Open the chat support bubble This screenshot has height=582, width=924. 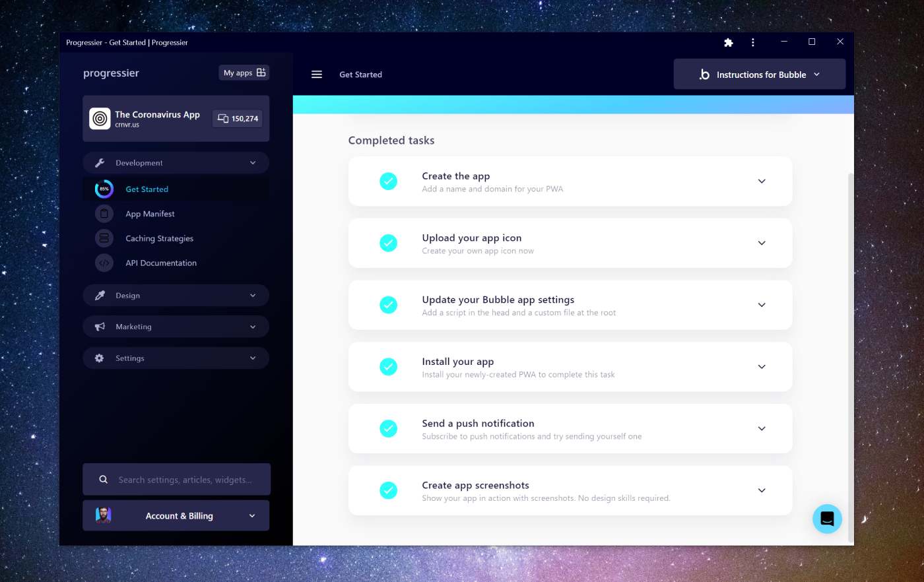[827, 519]
